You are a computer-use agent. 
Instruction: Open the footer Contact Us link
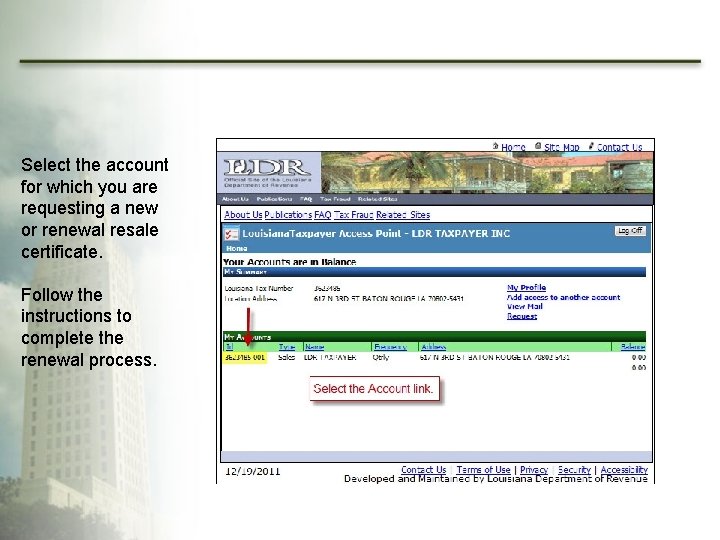(x=423, y=470)
